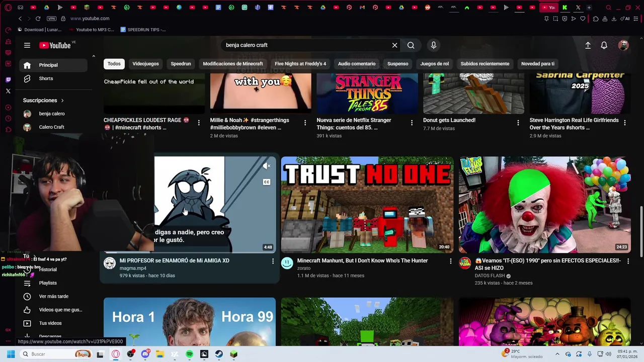Select the Suspenso filter chip
Screen dimensions: 644x362
[398, 64]
